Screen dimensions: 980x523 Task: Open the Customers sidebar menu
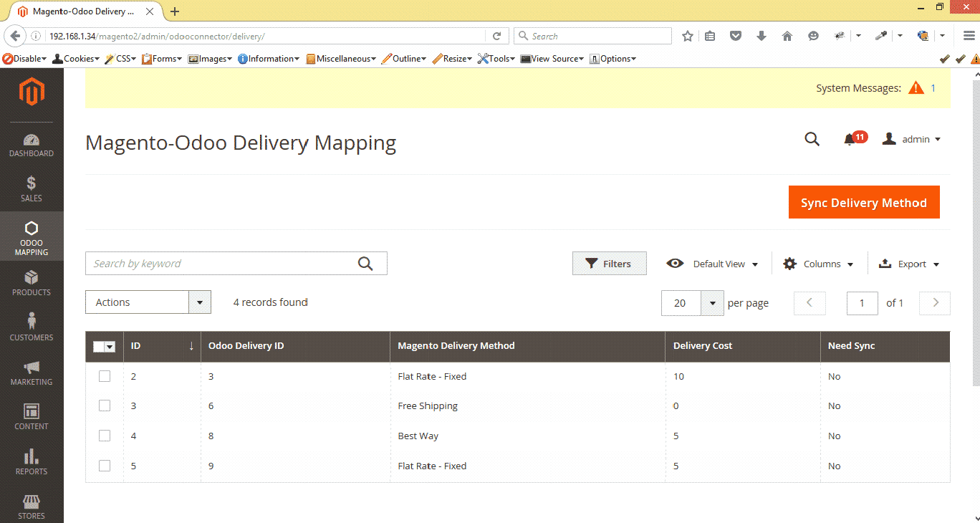point(32,328)
